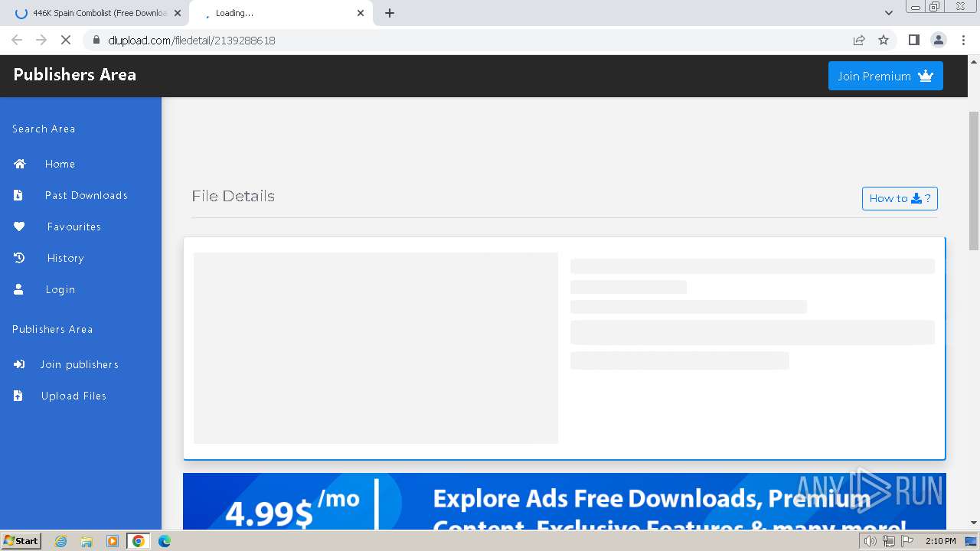The height and width of the screenshot is (551, 980).
Task: Open the Windows Start menu
Action: click(x=21, y=541)
